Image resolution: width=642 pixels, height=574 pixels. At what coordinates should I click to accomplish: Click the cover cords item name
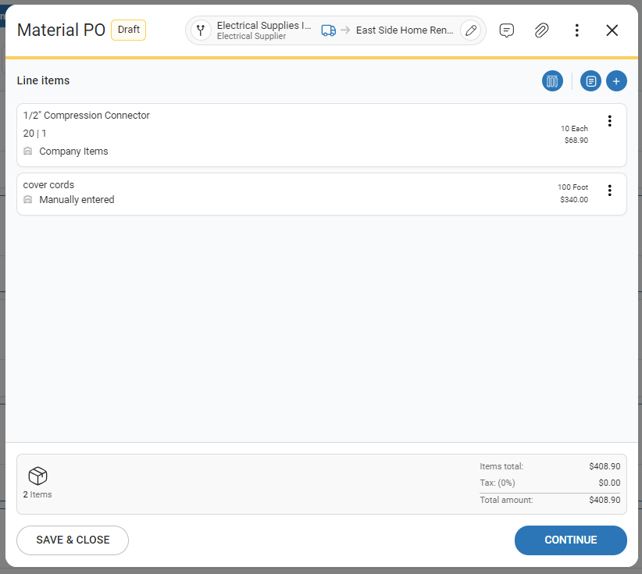click(x=48, y=185)
